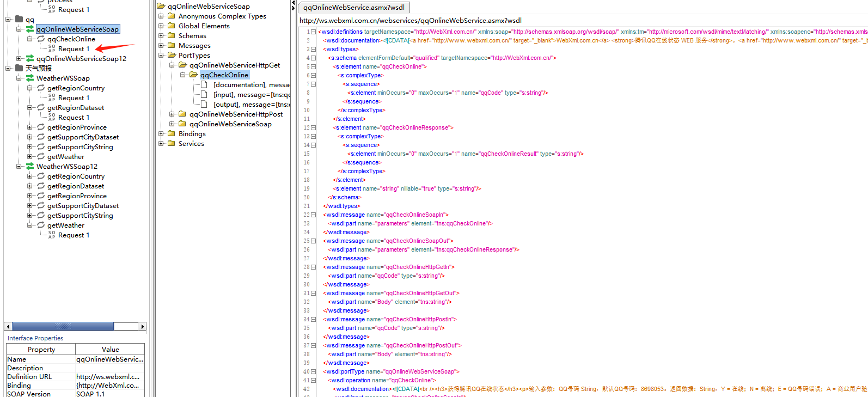Fold wsdl:portType block at line 40
Viewport: 868px width, 397px height.
point(313,371)
